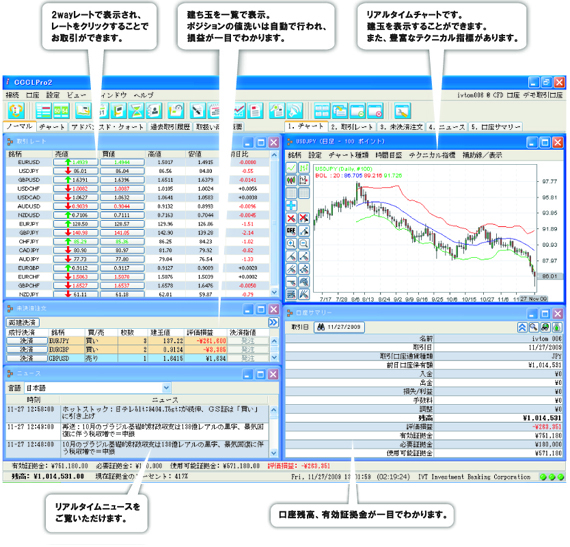Open the ヘルプ menu
This screenshot has width=570, height=547.
pos(143,95)
